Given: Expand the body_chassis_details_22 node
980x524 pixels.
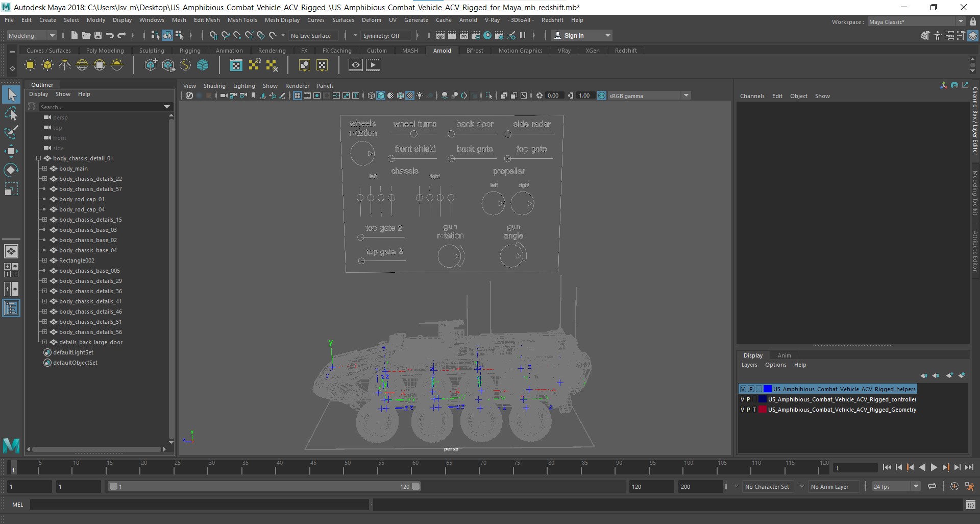Looking at the screenshot, I should click(x=44, y=179).
